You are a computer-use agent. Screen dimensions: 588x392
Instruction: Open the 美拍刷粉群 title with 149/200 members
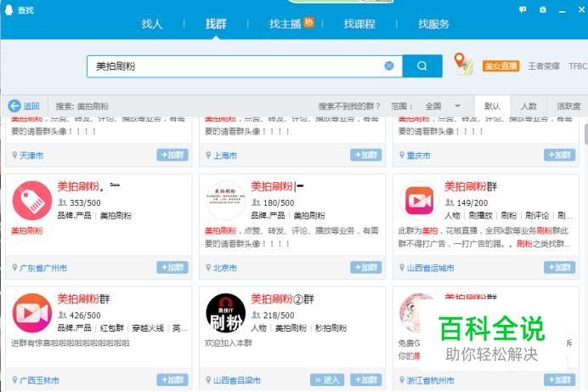471,186
